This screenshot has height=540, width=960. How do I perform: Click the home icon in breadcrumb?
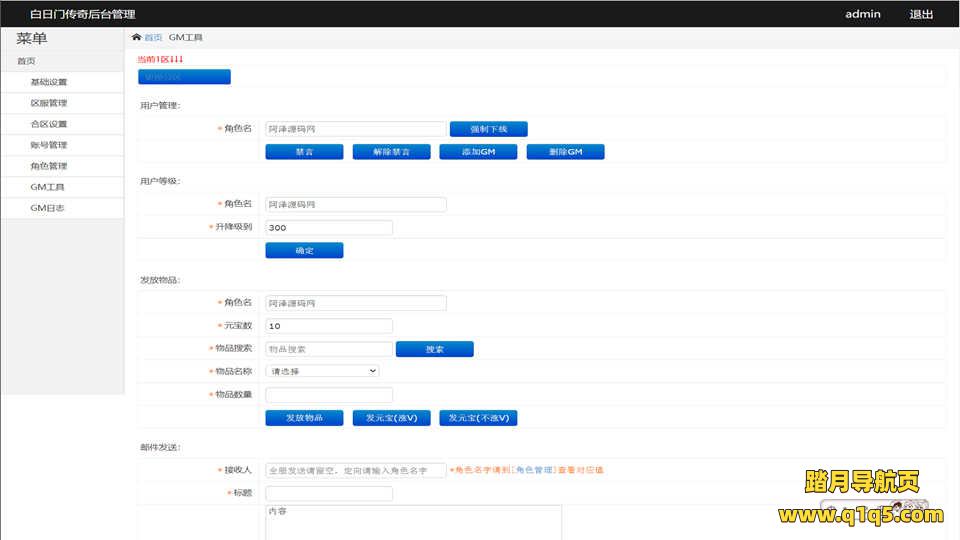136,37
